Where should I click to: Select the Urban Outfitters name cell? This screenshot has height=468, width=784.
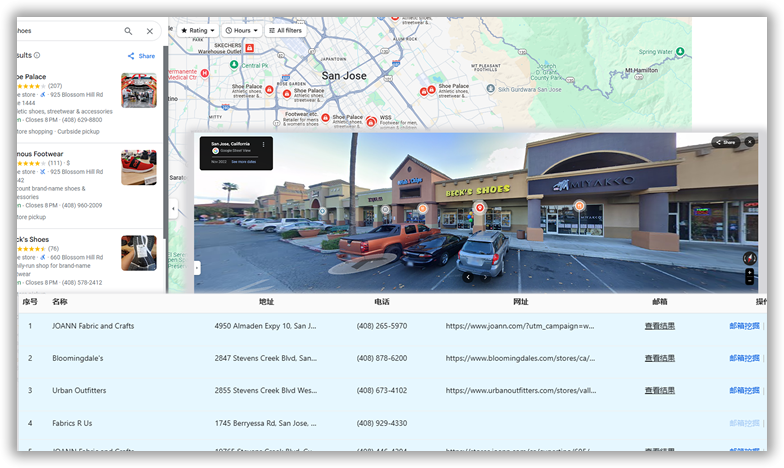point(79,390)
